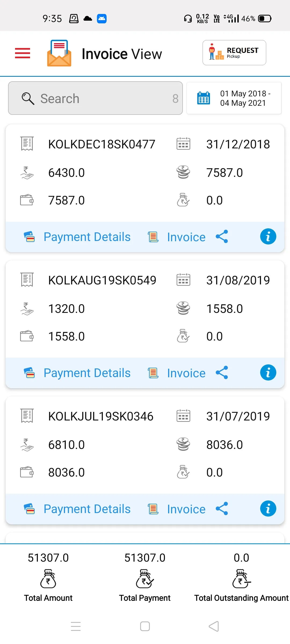Show info for invoice KOLKDEC18SK0477

pos(268,237)
